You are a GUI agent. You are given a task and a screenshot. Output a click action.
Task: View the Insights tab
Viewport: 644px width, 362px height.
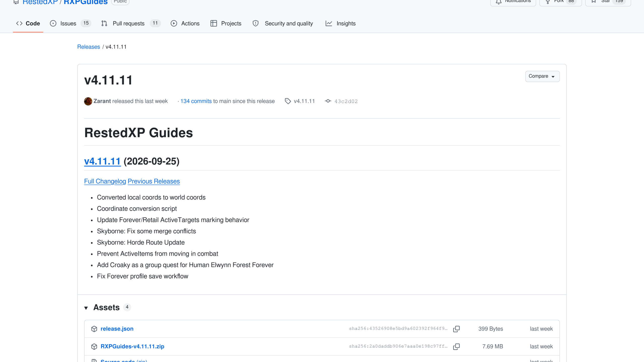[340, 23]
